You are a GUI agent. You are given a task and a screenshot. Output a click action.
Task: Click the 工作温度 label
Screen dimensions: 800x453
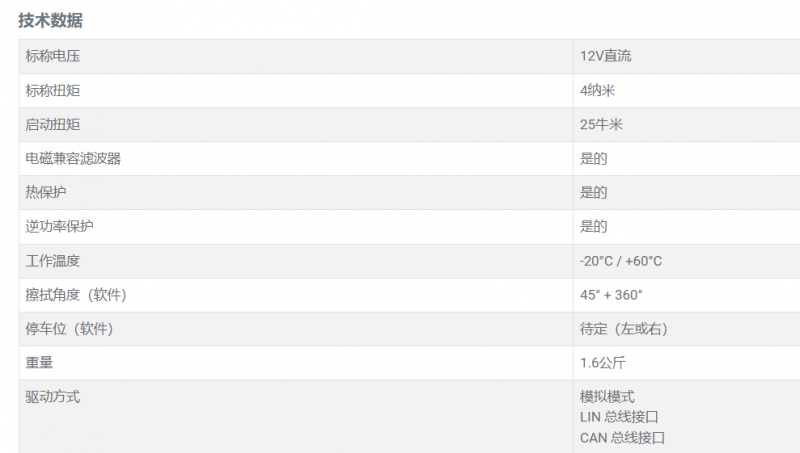pos(53,261)
